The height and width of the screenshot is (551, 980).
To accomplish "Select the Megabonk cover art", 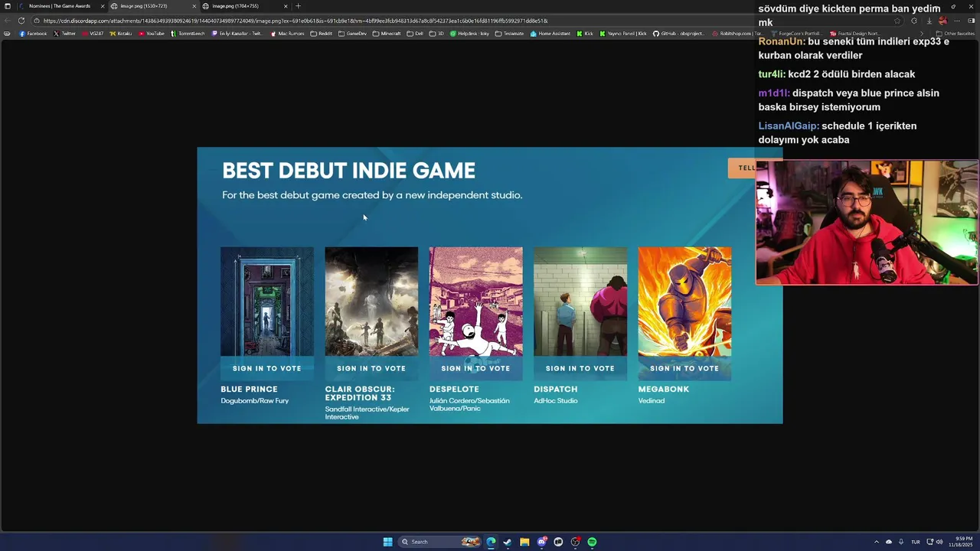I will click(684, 302).
